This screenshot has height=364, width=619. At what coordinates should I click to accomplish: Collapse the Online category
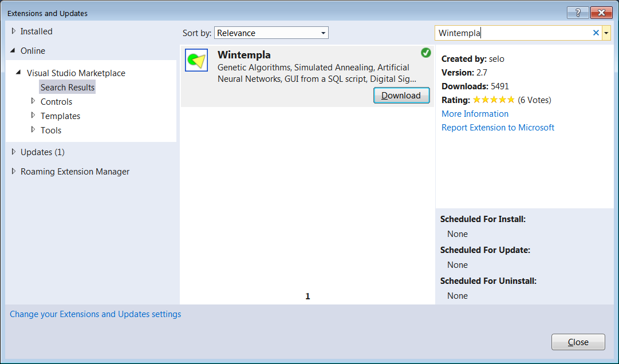click(x=13, y=50)
